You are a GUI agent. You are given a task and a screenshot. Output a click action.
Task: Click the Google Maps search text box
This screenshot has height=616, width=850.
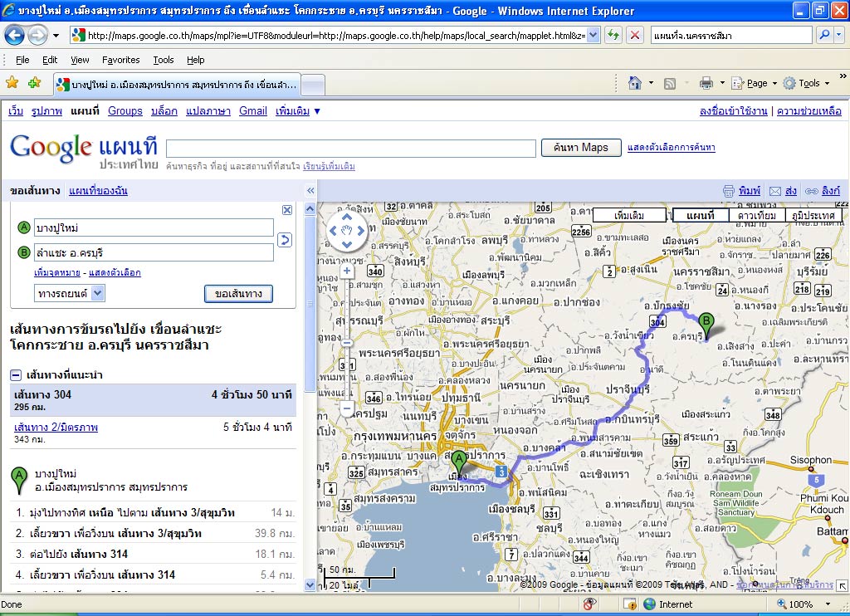tap(351, 148)
